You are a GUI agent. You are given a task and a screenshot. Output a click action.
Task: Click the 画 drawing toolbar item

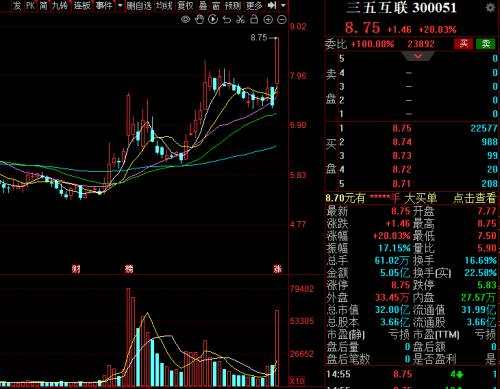pos(216,5)
